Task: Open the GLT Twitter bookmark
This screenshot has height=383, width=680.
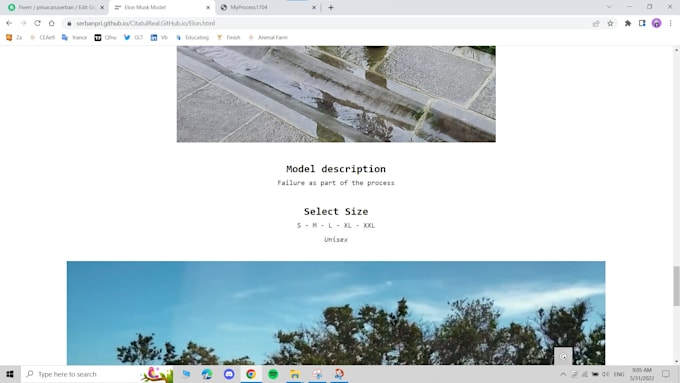Action: pyautogui.click(x=133, y=38)
